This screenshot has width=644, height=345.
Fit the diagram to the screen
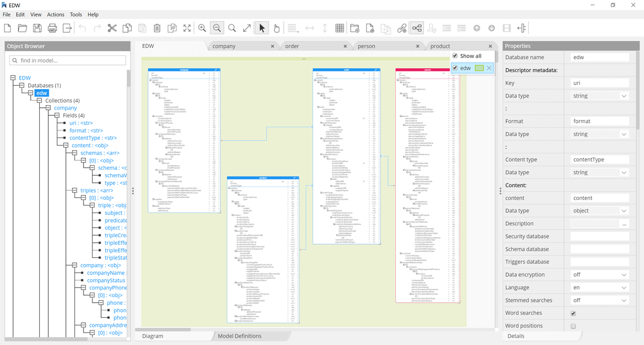187,28
